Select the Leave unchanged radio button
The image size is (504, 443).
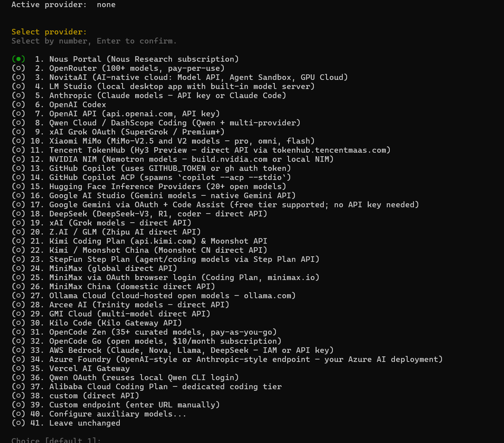19,423
